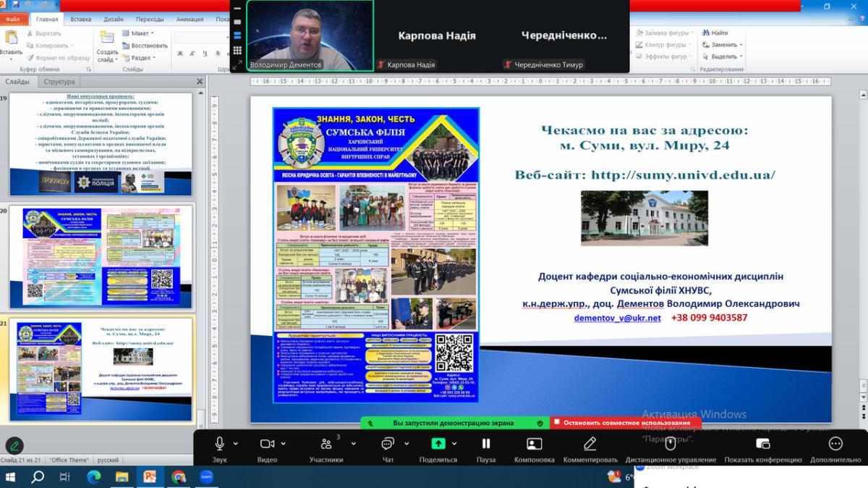Click the PowerPoint Find binoculars icon
The height and width of the screenshot is (488, 868).
click(705, 33)
